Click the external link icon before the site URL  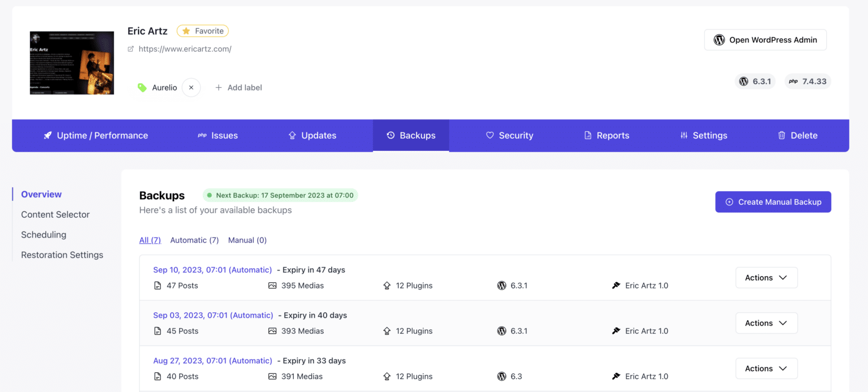click(x=131, y=49)
